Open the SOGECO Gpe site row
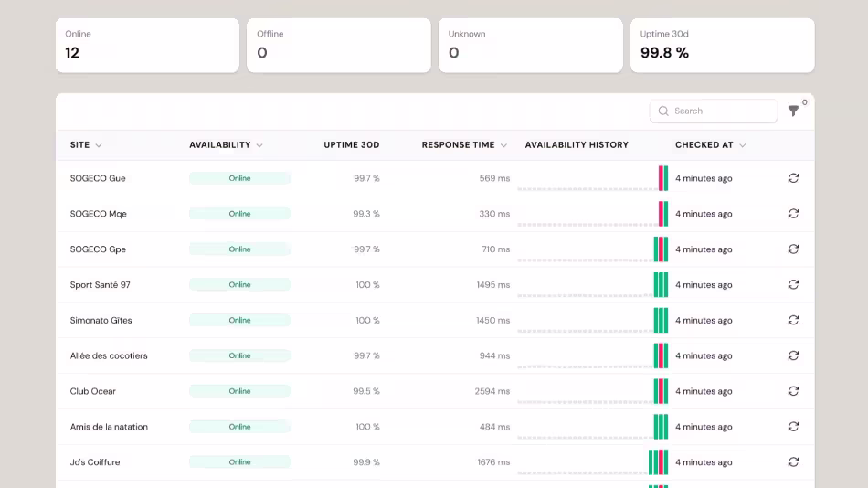Screen dimensions: 868x488 tap(435, 249)
